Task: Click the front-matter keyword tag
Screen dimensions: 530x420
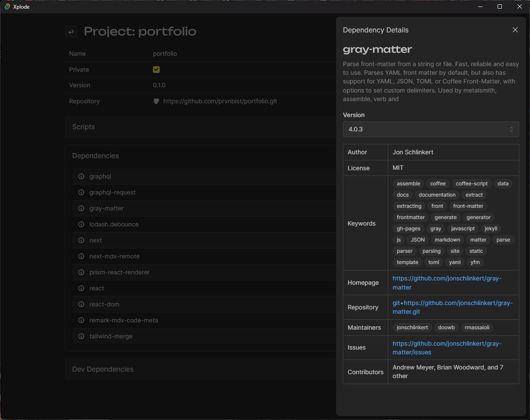Action: click(468, 206)
